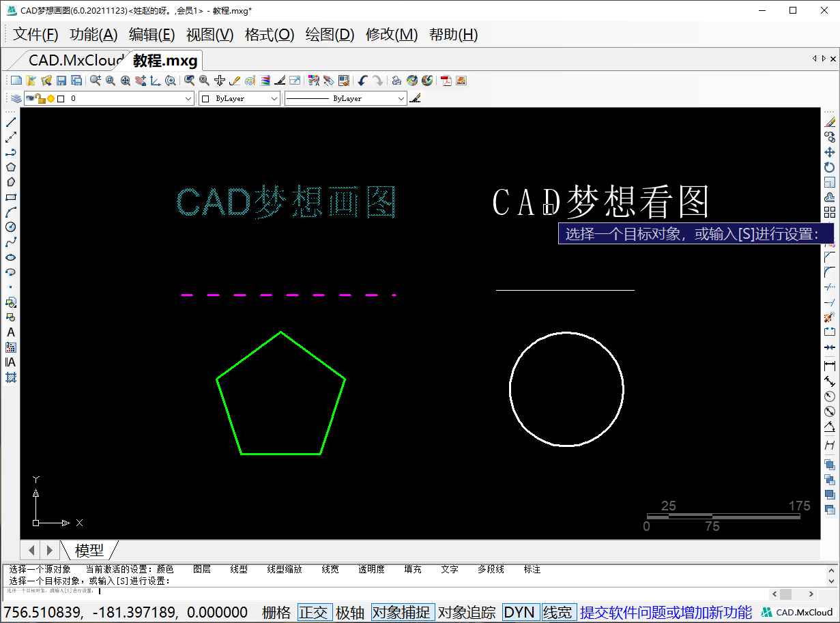The height and width of the screenshot is (623, 840).
Task: Select the Array tool in right toolbar
Action: pos(830,212)
